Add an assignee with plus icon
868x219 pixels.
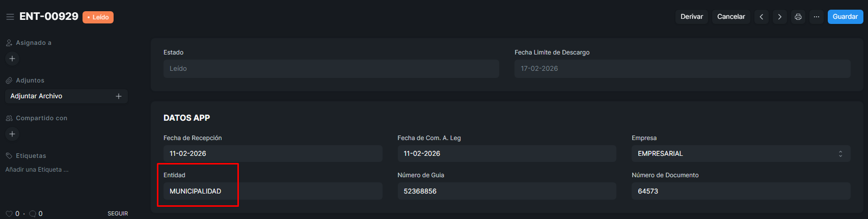tap(12, 59)
